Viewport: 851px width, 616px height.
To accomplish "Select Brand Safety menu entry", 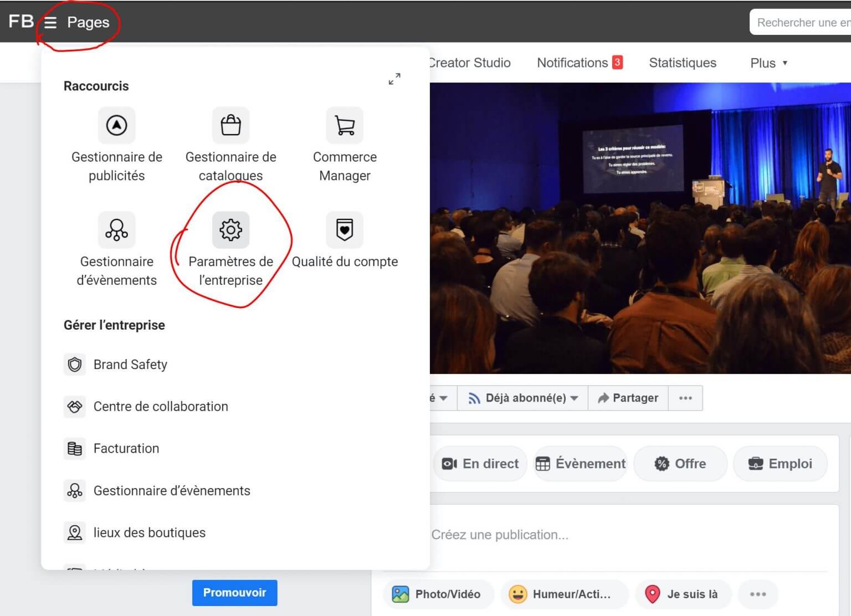I will pyautogui.click(x=130, y=365).
